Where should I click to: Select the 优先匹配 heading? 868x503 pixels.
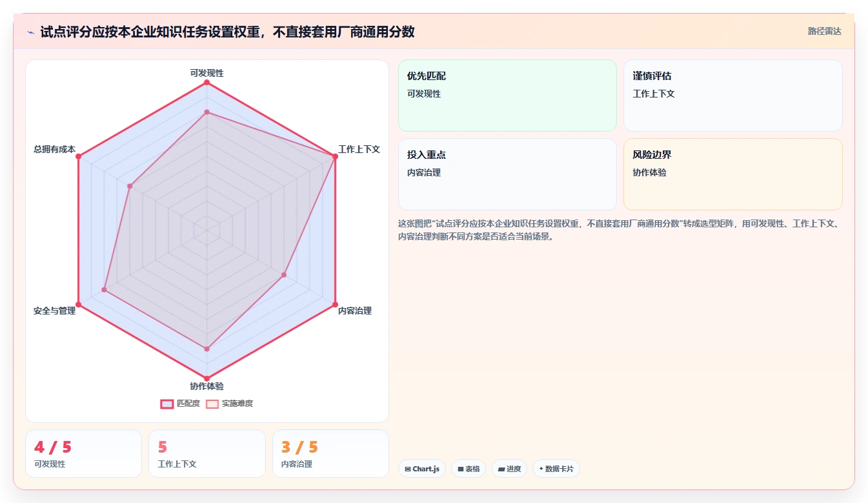click(426, 76)
